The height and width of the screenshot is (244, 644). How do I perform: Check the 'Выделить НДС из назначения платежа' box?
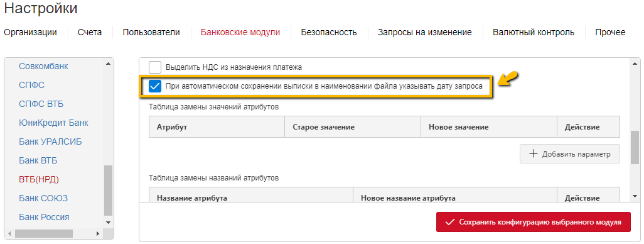155,67
